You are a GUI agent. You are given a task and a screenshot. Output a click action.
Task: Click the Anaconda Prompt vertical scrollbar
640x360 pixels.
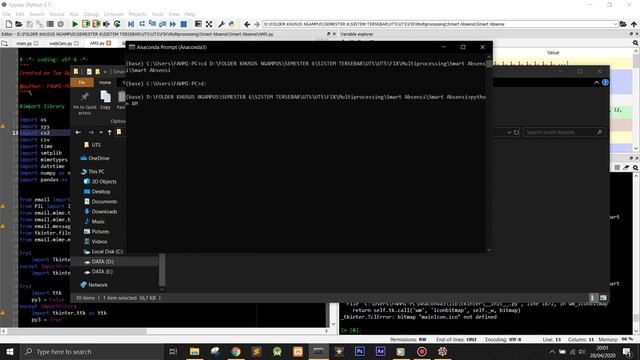tap(489, 155)
